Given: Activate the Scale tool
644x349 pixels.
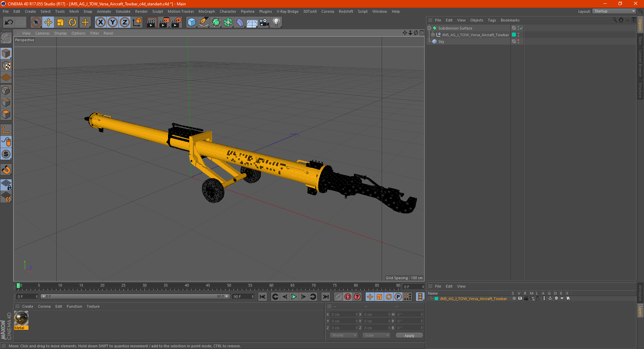Looking at the screenshot, I should click(x=60, y=22).
